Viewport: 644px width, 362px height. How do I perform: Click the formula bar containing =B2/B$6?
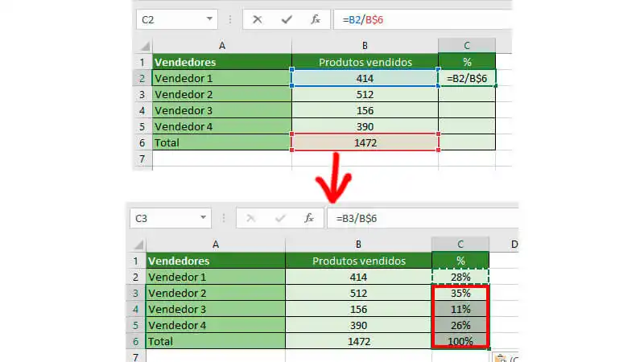click(423, 19)
